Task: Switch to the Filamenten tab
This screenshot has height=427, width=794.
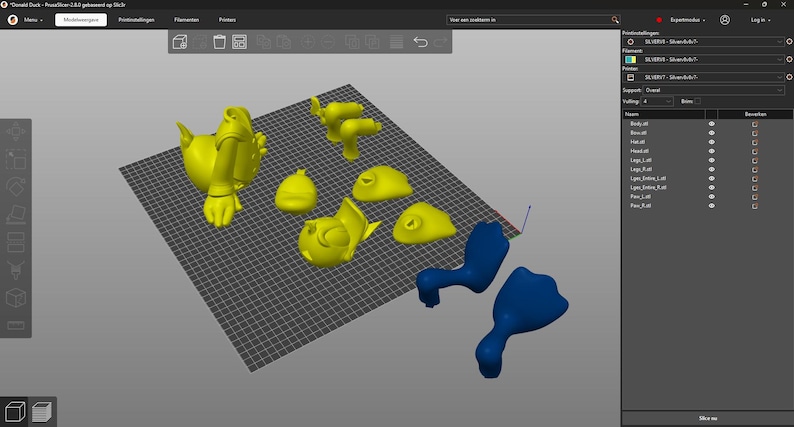Action: pos(186,20)
